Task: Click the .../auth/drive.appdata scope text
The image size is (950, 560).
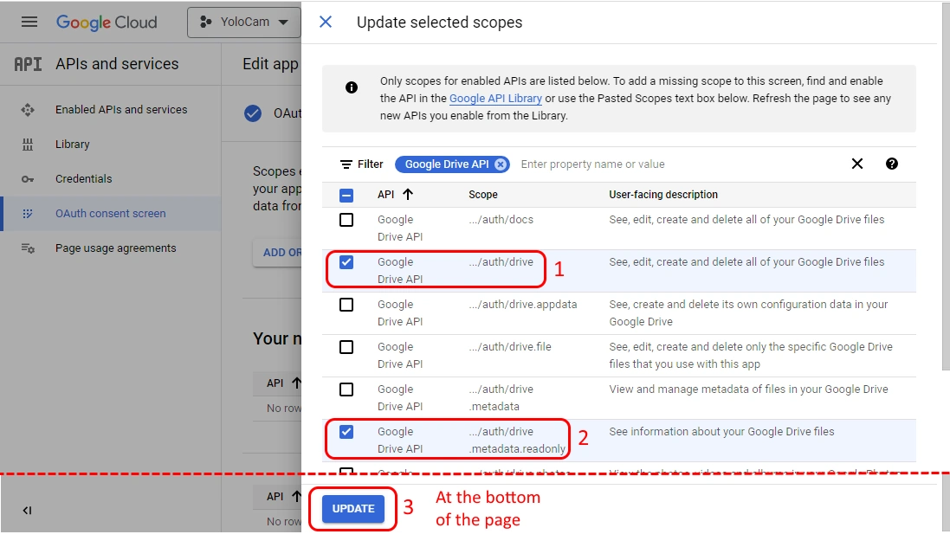Action: pyautogui.click(x=523, y=305)
